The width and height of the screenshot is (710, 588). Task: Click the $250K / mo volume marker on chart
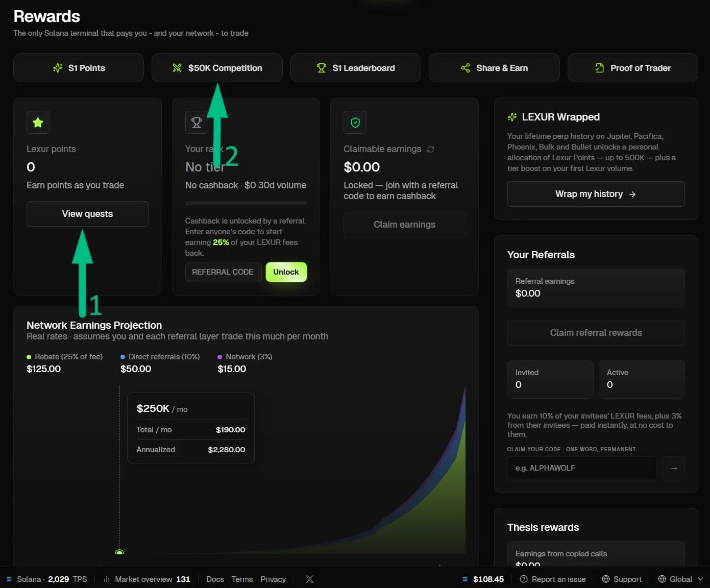(119, 552)
